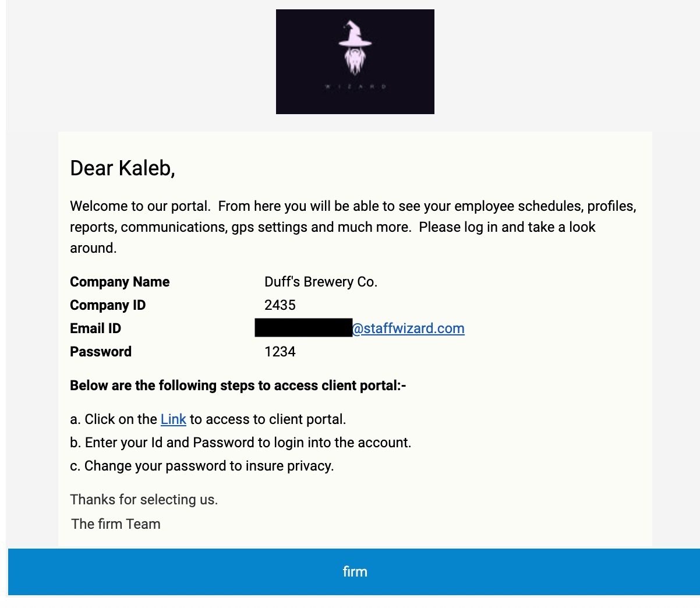The width and height of the screenshot is (700, 608).
Task: Click the company ID number 2435
Action: (x=280, y=305)
